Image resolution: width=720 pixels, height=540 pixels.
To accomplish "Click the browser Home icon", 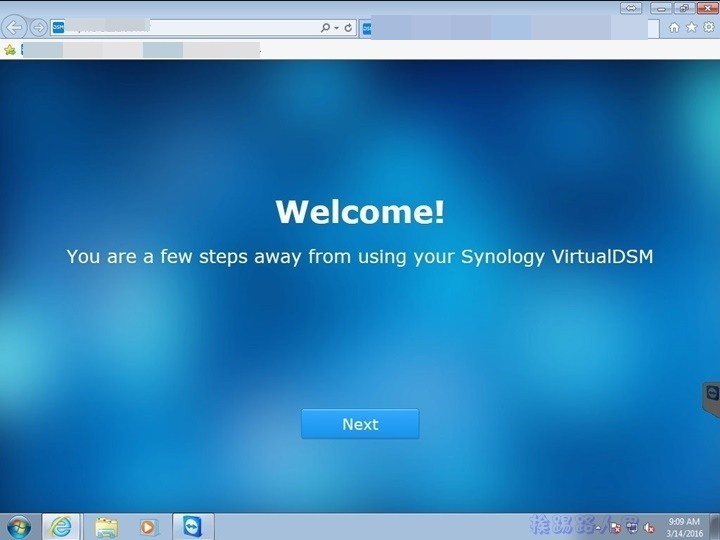I will click(674, 28).
